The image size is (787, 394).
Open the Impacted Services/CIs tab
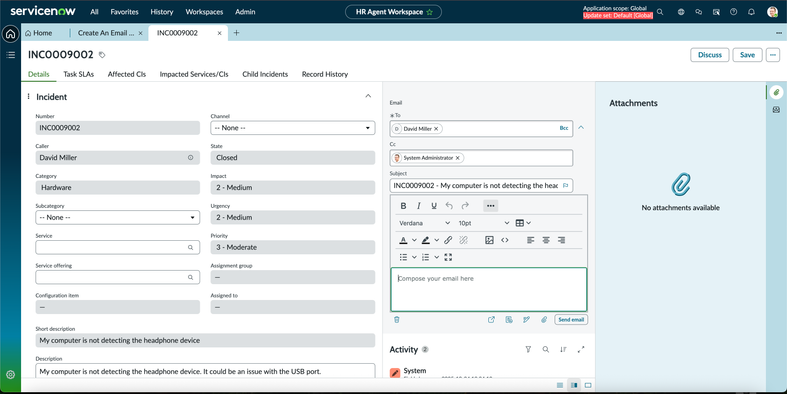click(194, 74)
